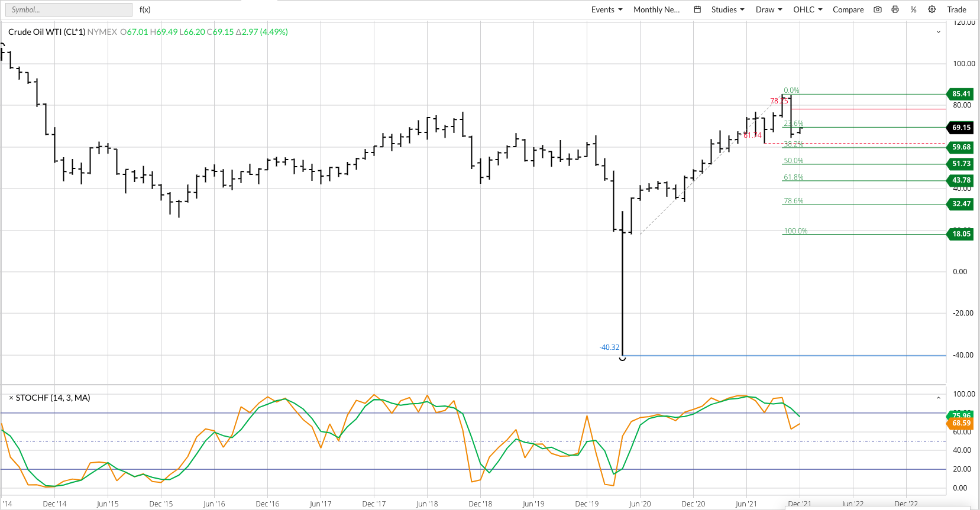Collapse the stochastic study panel chevron
This screenshot has height=510, width=980.
[938, 398]
